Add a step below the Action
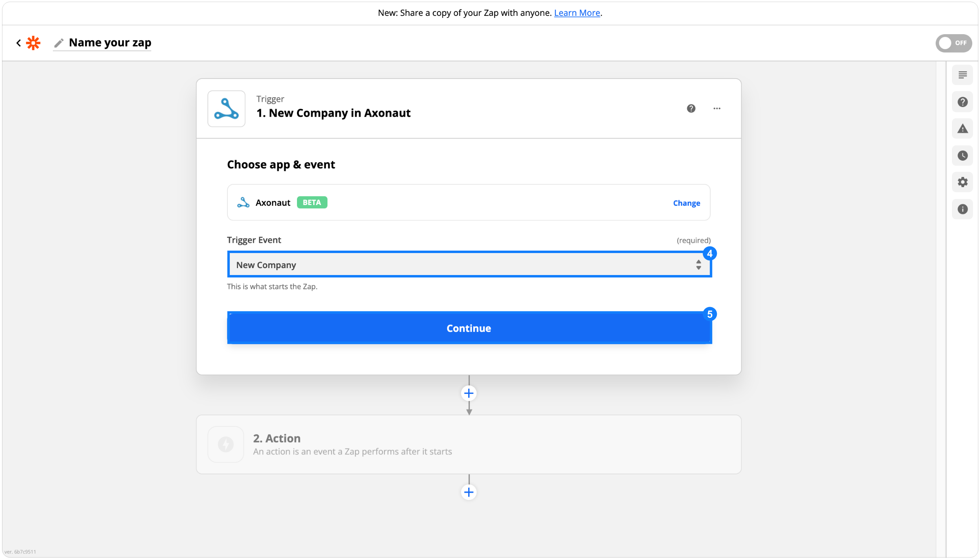980x559 pixels. tap(469, 492)
